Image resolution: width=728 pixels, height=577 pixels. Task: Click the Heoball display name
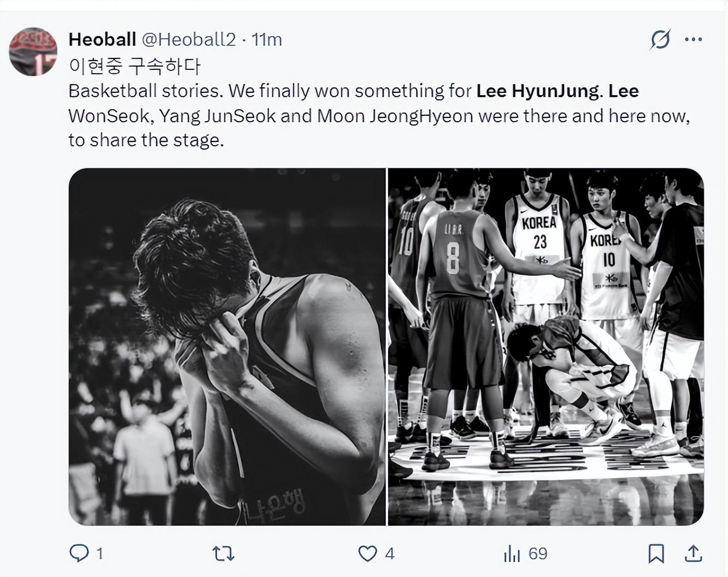pyautogui.click(x=102, y=39)
